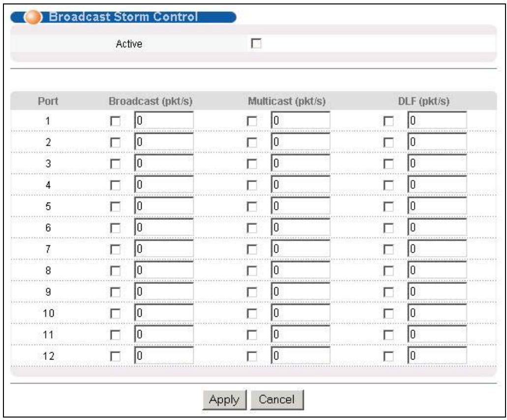Select DLF checkbox for port 5
The height and width of the screenshot is (420, 507).
point(388,207)
